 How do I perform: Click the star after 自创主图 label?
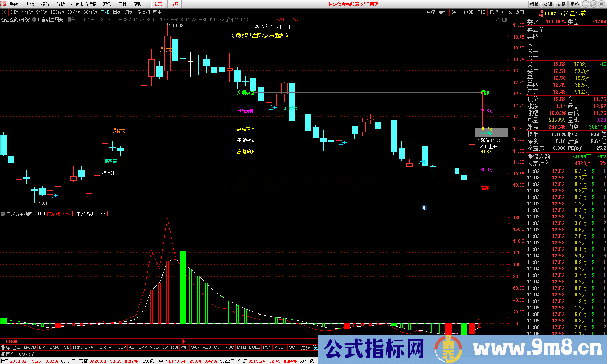[61, 19]
